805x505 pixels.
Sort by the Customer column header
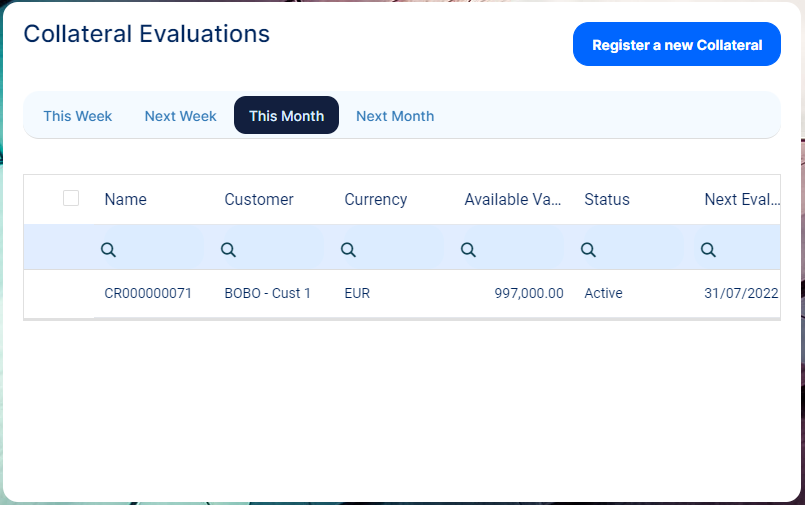point(259,200)
